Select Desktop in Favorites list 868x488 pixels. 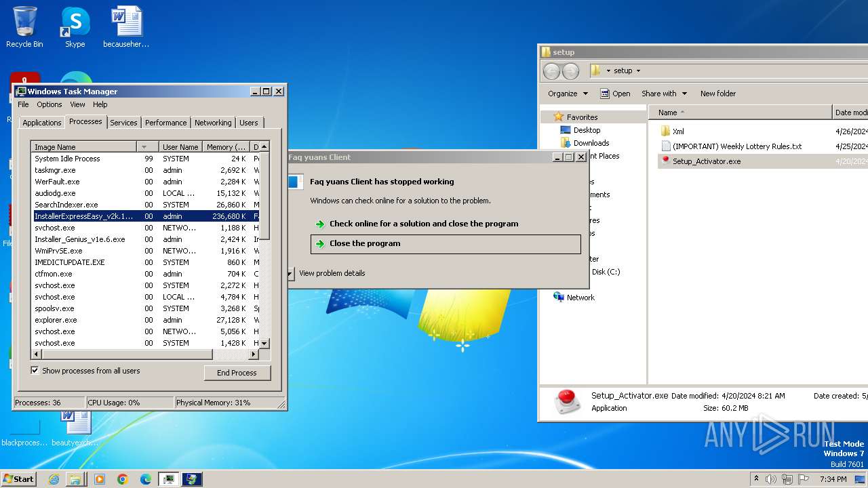pyautogui.click(x=587, y=130)
